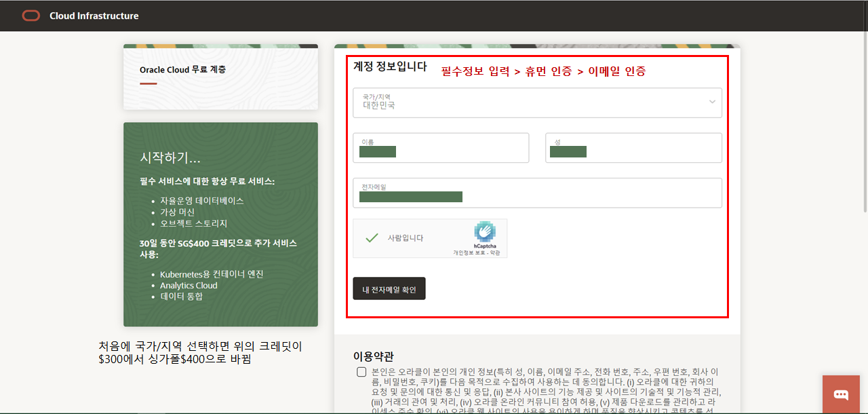Click the 계정 정보입니다 heading
This screenshot has height=414, width=868.
coord(390,67)
